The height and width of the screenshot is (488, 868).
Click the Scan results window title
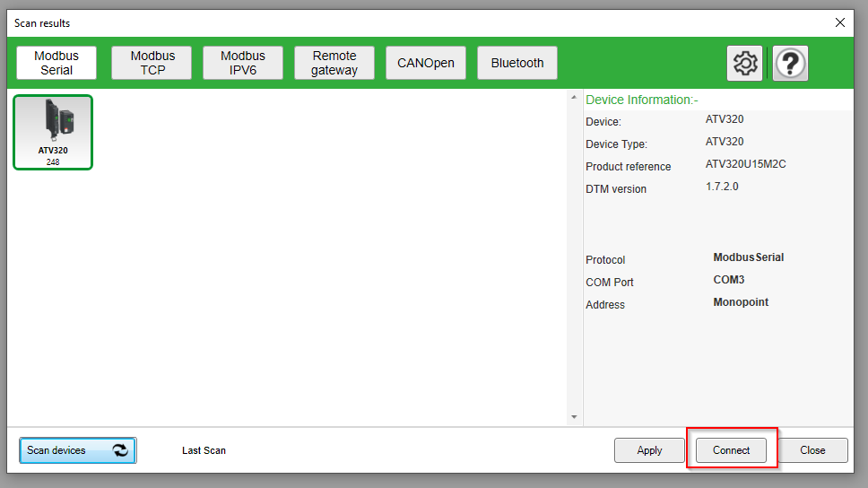pyautogui.click(x=42, y=23)
